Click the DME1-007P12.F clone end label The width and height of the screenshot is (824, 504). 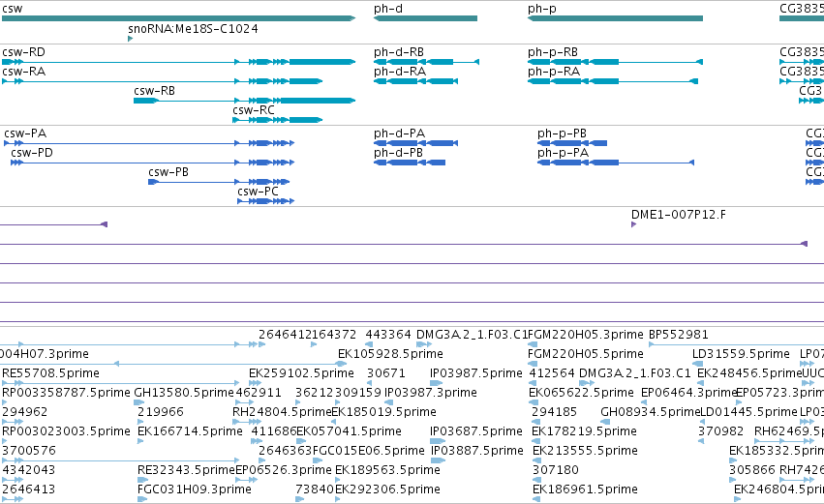tap(679, 215)
